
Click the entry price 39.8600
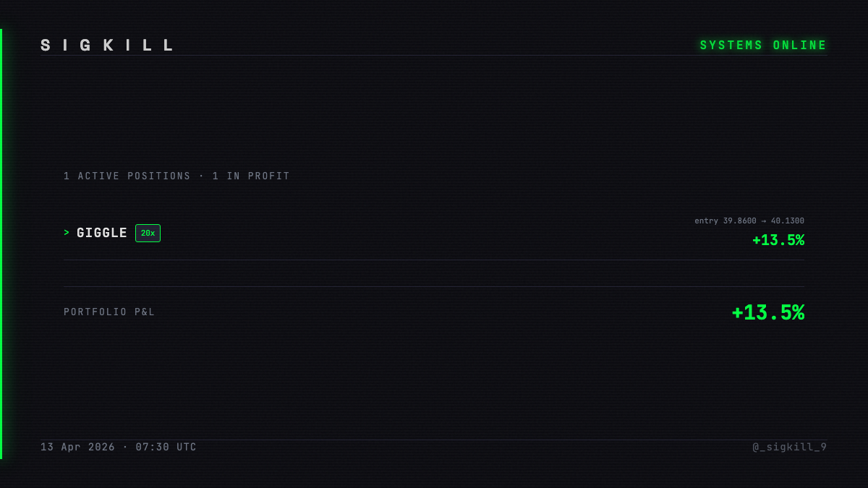739,221
